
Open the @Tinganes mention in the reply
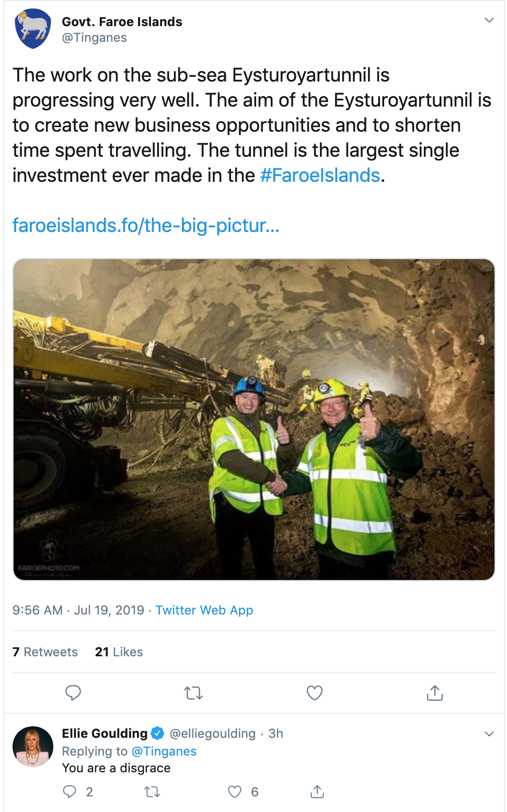[x=164, y=751]
